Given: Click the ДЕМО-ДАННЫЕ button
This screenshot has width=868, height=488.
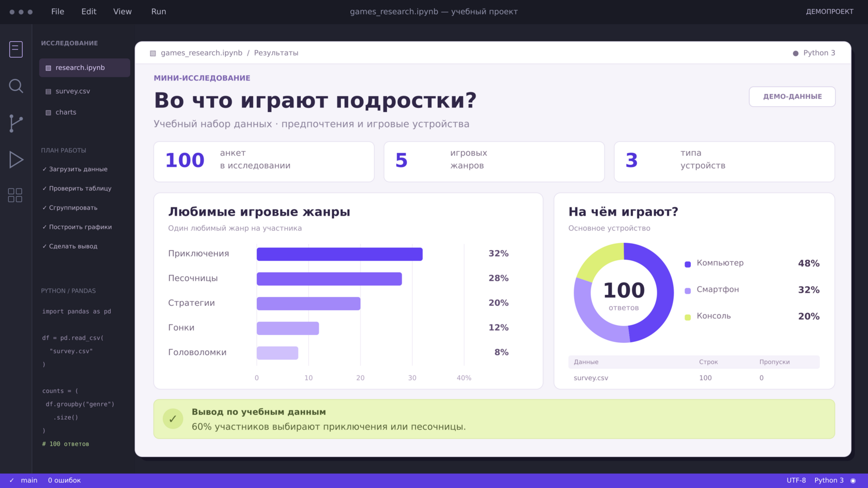Looking at the screenshot, I should click(x=792, y=97).
